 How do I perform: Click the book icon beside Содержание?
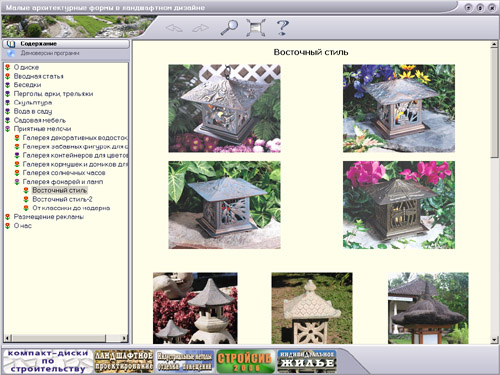point(11,44)
